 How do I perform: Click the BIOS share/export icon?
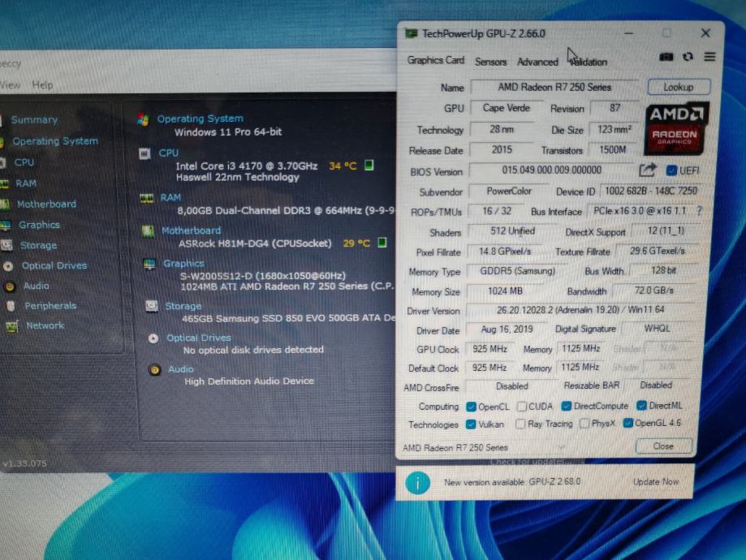tap(647, 170)
